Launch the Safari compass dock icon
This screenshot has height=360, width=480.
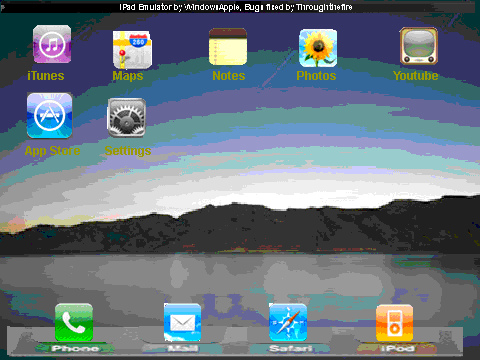coord(288,322)
